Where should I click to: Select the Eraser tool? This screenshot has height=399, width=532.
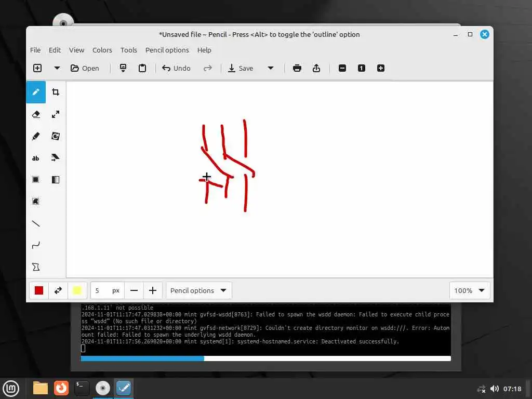pyautogui.click(x=36, y=114)
